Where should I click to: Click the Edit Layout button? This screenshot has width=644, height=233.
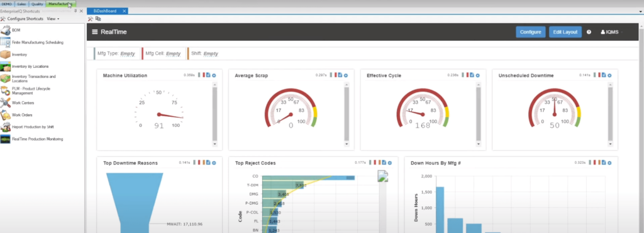[x=565, y=32]
